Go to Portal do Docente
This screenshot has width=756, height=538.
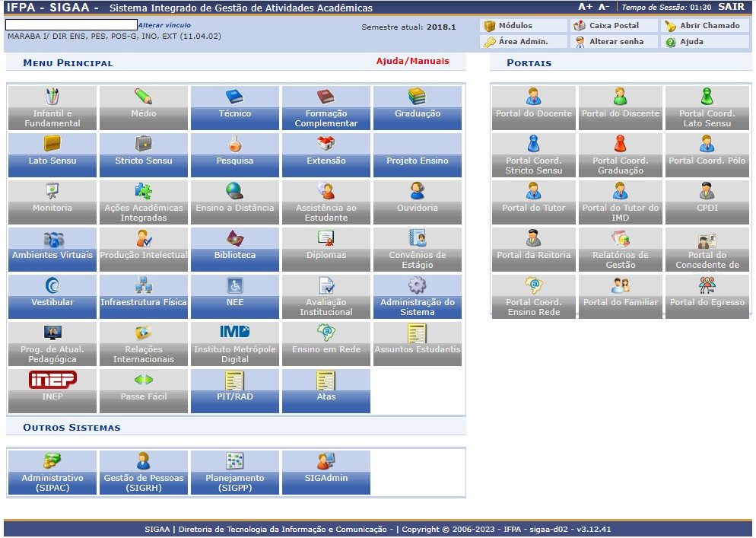(x=534, y=108)
